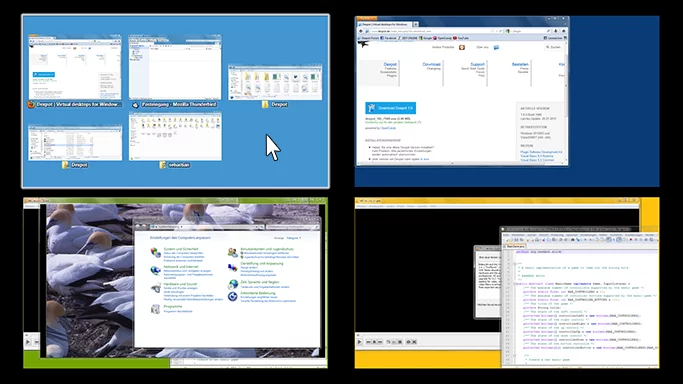The height and width of the screenshot is (384, 683).
Task: Select the Dexpot Firefox window thumbnail preview
Action: 75,67
